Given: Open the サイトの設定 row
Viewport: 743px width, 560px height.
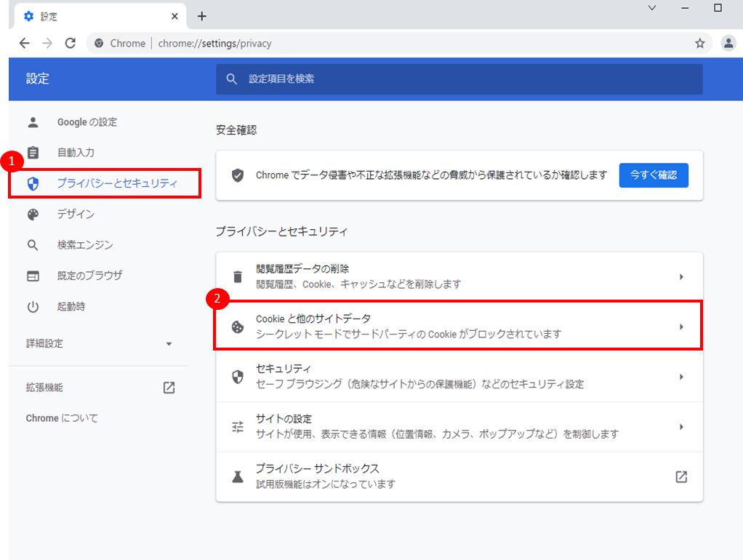Looking at the screenshot, I should point(459,427).
